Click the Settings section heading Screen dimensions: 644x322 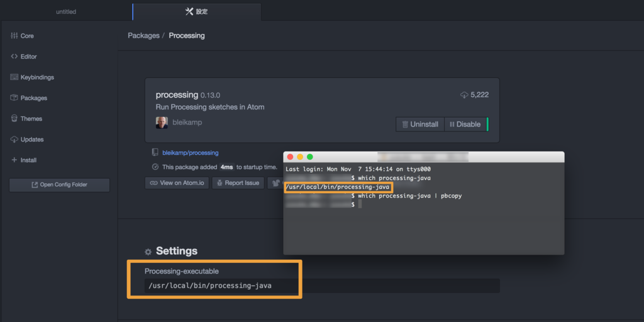click(177, 251)
